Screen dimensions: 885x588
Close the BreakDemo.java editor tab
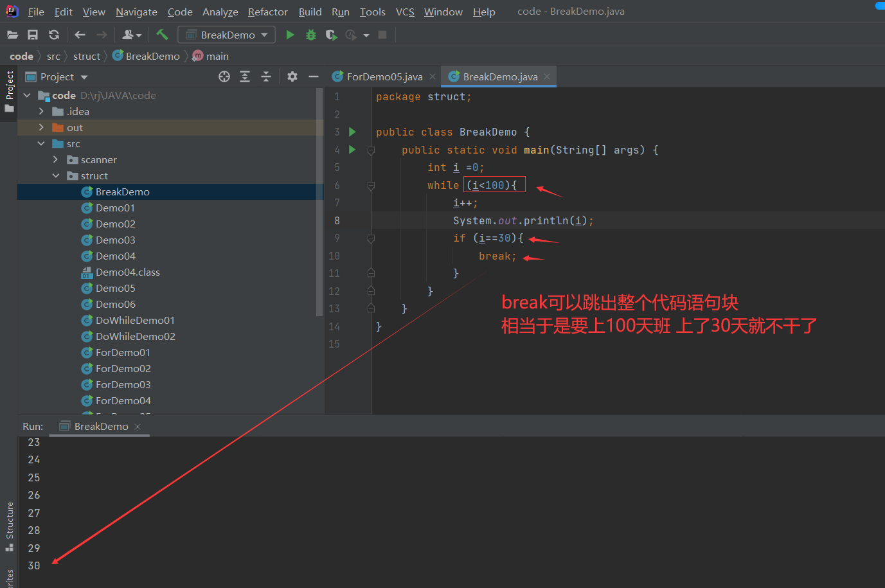tap(547, 76)
